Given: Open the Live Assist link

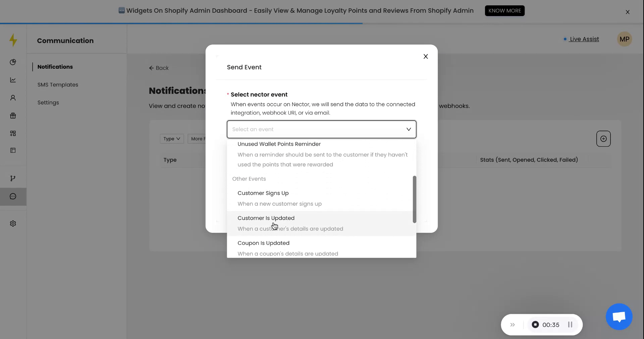Looking at the screenshot, I should [x=584, y=39].
